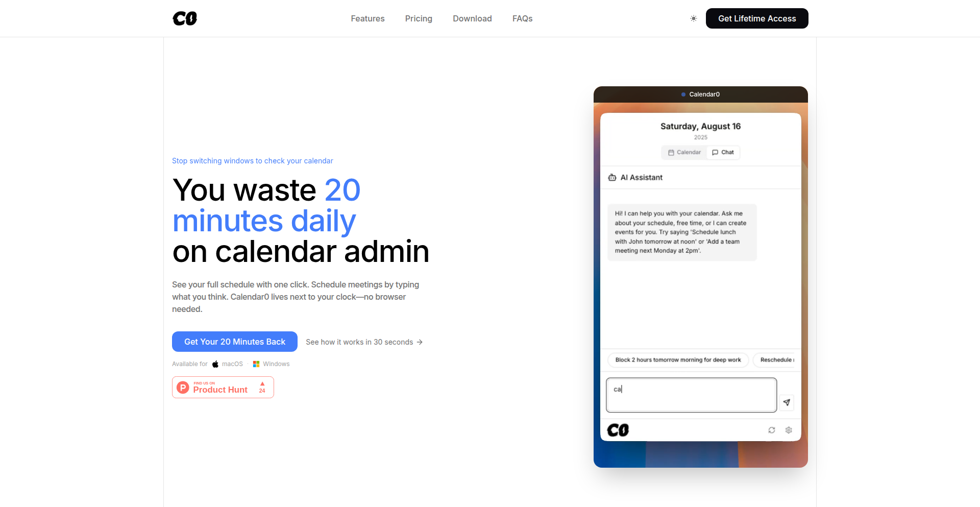This screenshot has height=507, width=980.
Task: Open the FAQs nav link
Action: click(x=522, y=18)
